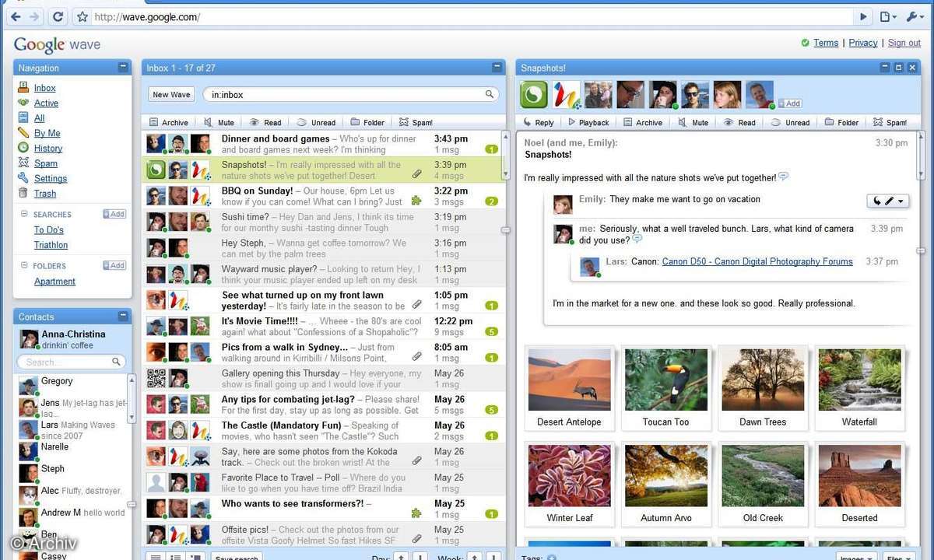
Task: Collapse the FOLDERS section in Navigation
Action: pyautogui.click(x=24, y=266)
